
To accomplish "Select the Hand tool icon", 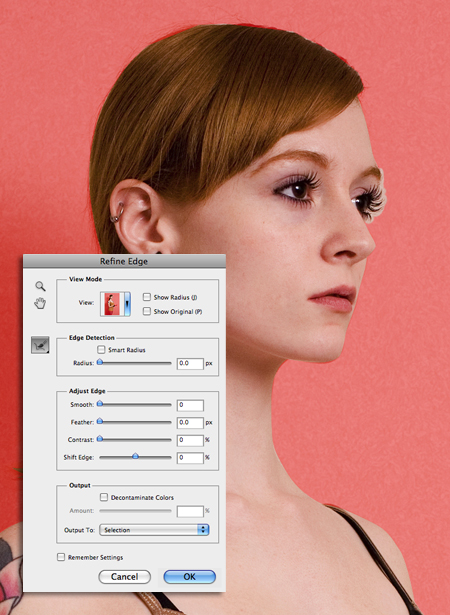I will pos(40,303).
